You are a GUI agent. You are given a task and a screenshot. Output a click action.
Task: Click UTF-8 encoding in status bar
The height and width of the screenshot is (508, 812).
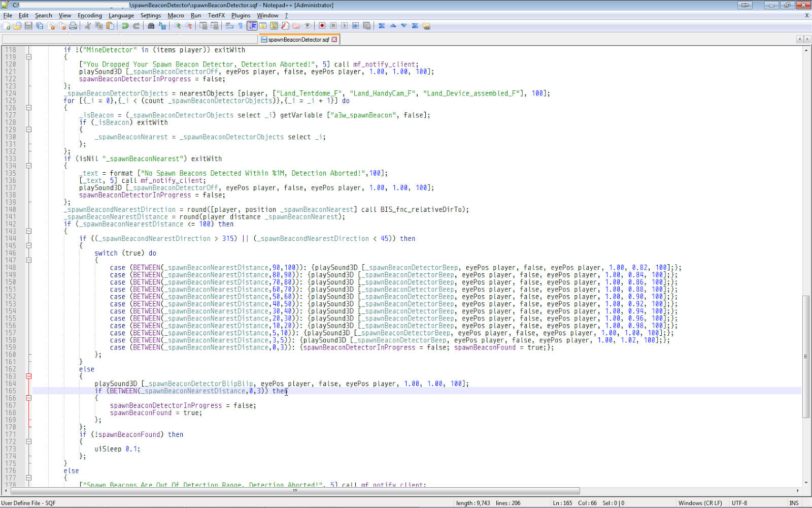739,503
